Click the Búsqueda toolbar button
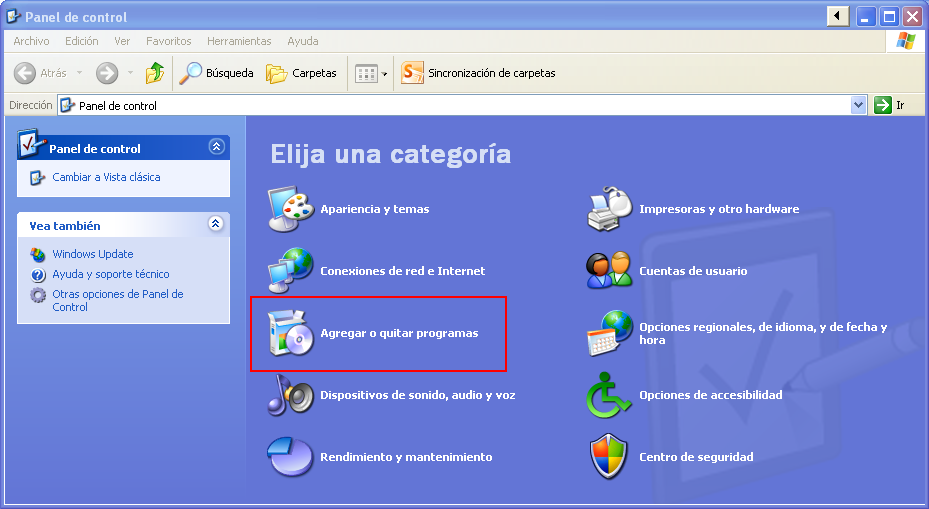 click(x=217, y=73)
